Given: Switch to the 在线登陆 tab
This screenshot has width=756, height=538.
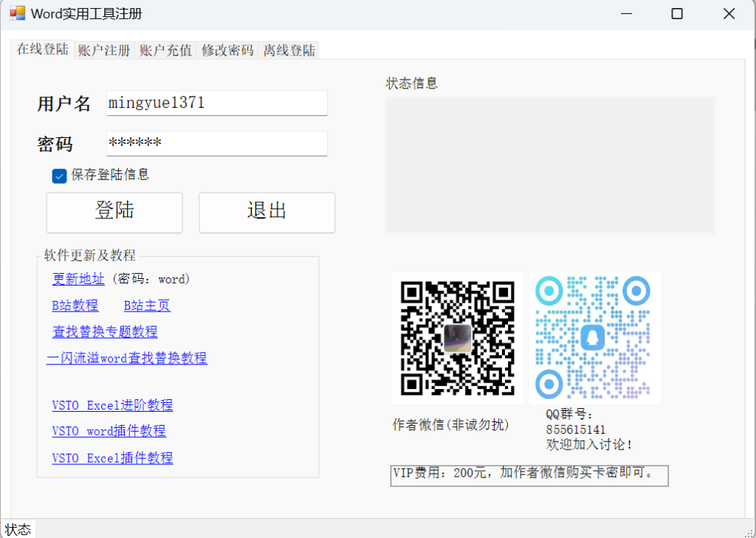Looking at the screenshot, I should pos(42,49).
